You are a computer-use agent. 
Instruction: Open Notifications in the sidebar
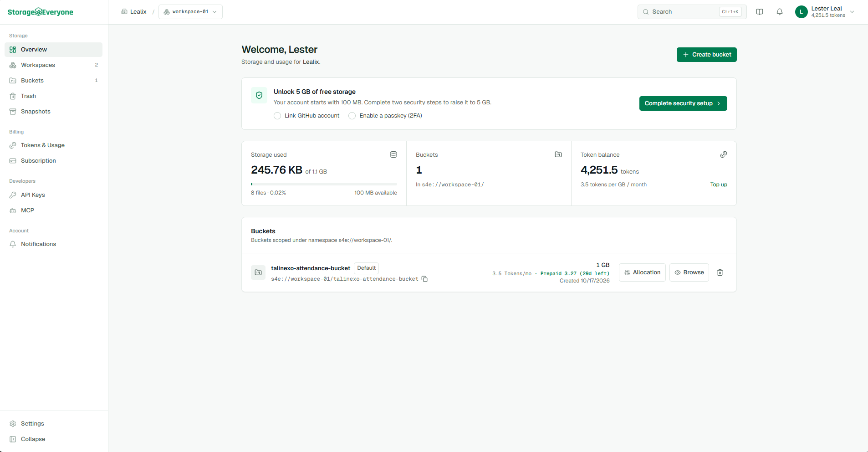[53, 244]
